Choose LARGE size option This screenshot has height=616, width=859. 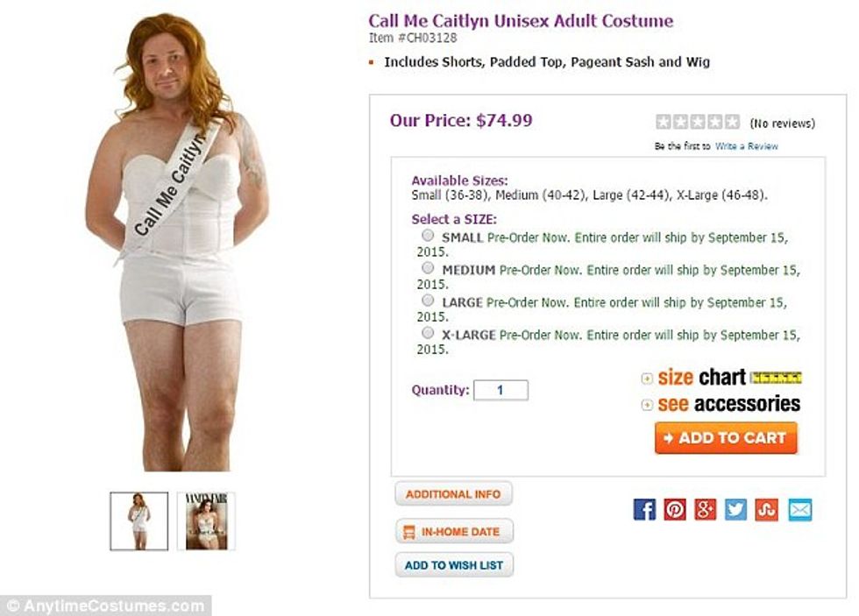428,301
